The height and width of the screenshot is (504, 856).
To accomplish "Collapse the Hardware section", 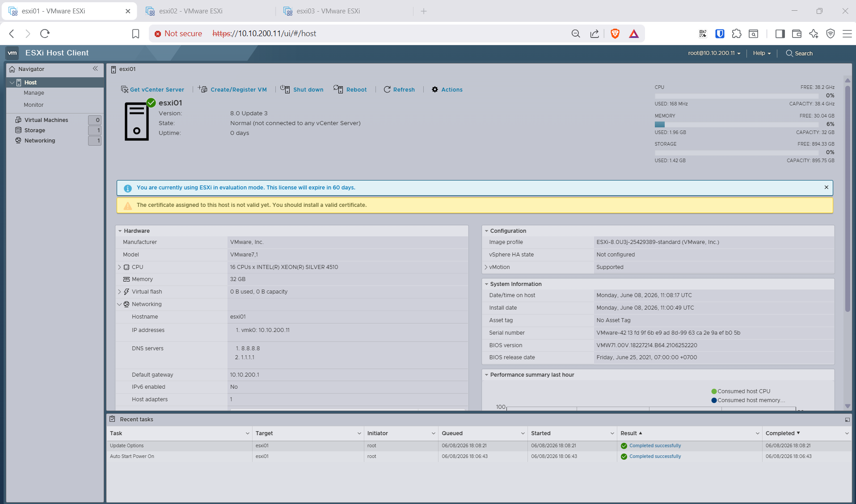I will click(x=120, y=231).
